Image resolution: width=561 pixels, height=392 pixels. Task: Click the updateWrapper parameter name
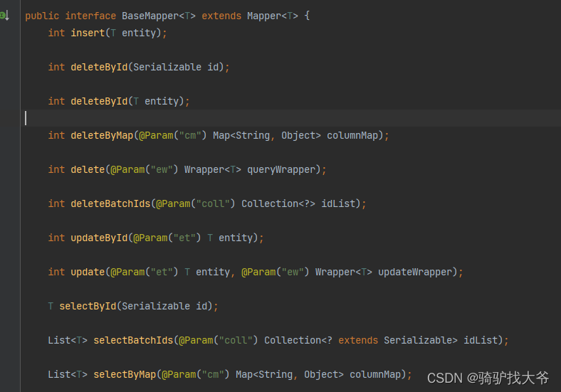tap(415, 272)
